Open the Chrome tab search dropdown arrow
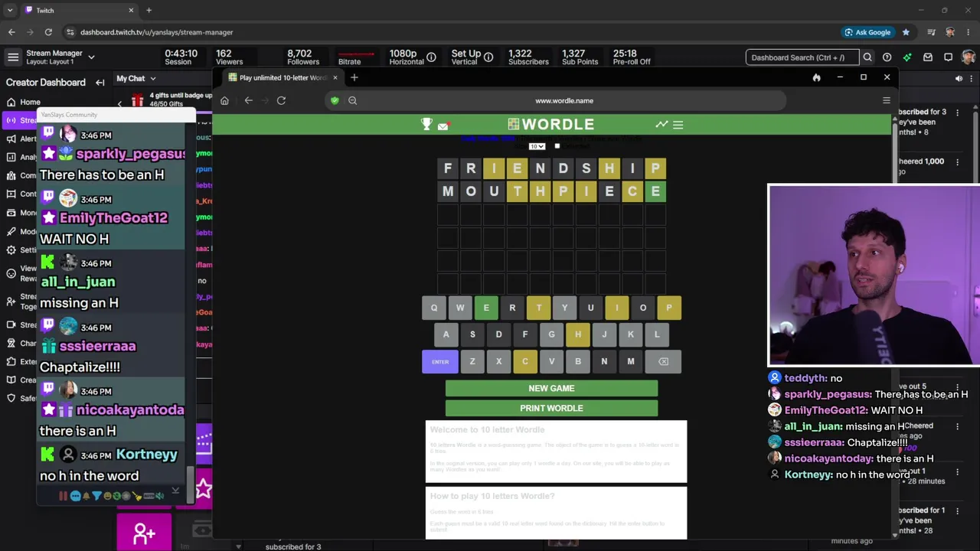The image size is (980, 551). (10, 10)
